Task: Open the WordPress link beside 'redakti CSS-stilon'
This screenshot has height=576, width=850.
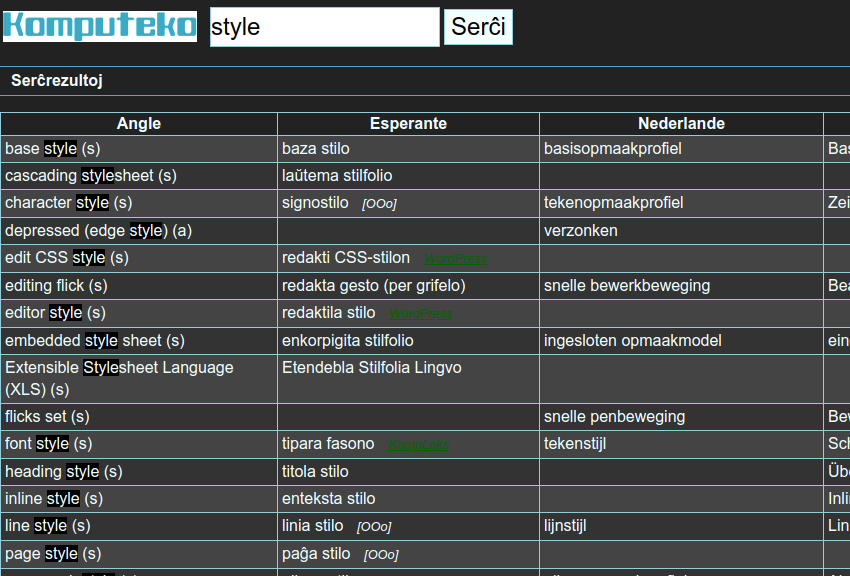Action: click(455, 259)
